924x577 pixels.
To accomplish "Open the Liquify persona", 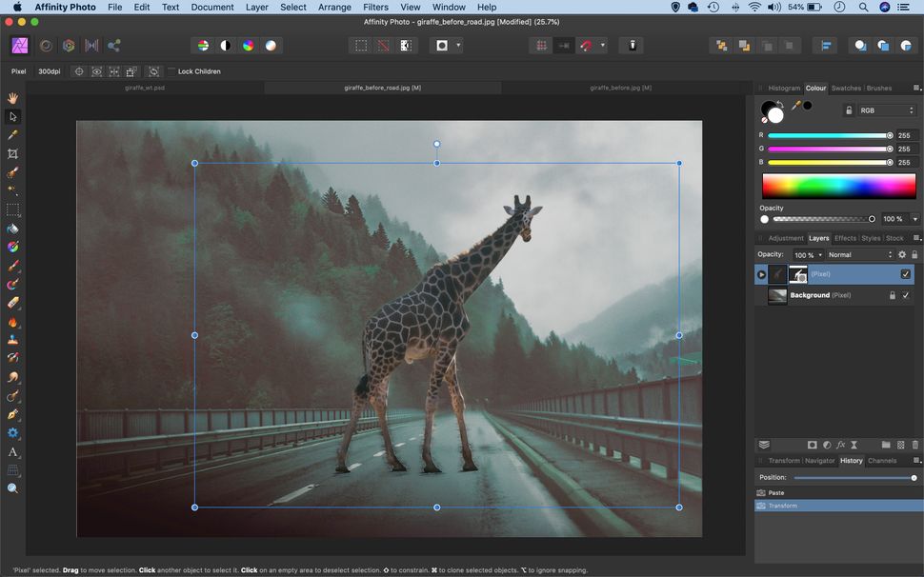I will (x=46, y=45).
